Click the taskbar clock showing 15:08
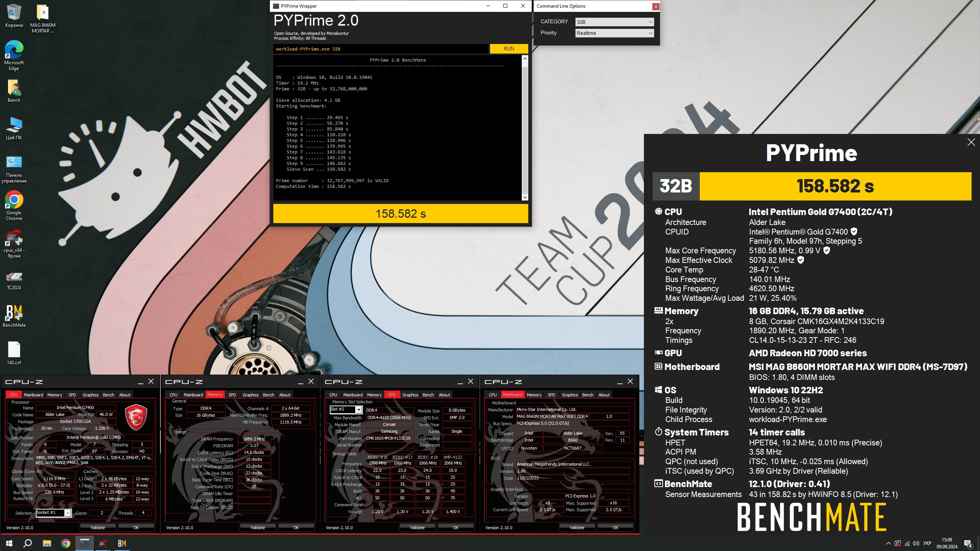 (947, 543)
